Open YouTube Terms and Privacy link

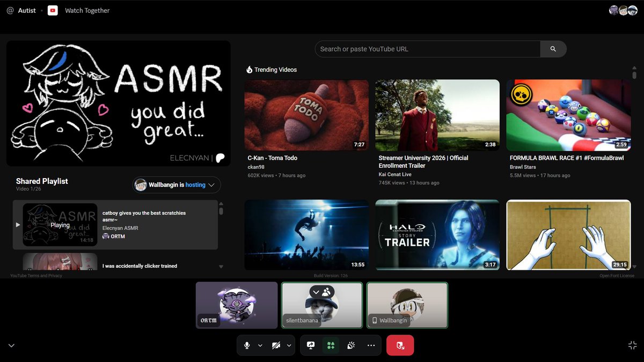(36, 276)
